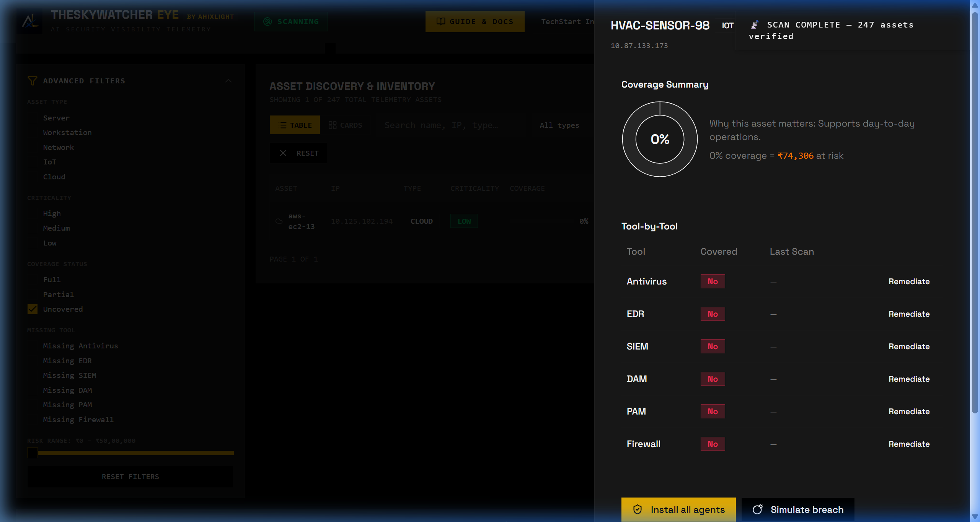The height and width of the screenshot is (522, 980).
Task: Sort by the Criticality column header
Action: tap(475, 188)
